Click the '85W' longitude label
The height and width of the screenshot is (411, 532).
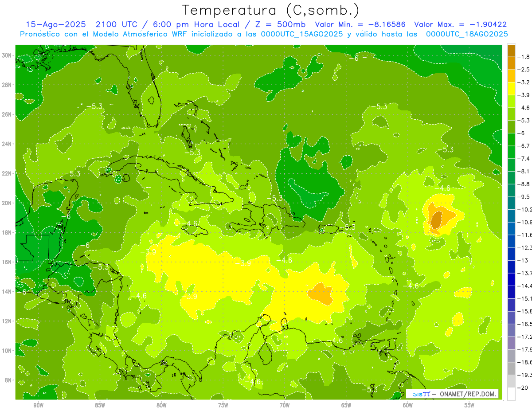coord(100,405)
